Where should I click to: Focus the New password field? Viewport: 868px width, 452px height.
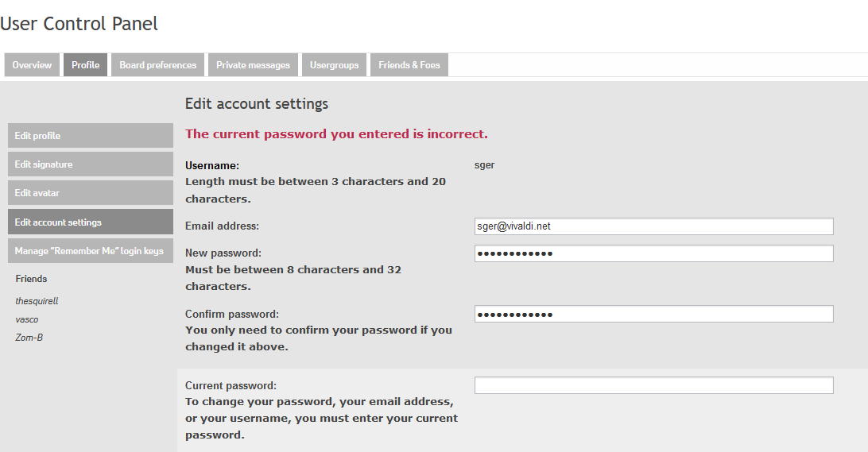tap(653, 253)
